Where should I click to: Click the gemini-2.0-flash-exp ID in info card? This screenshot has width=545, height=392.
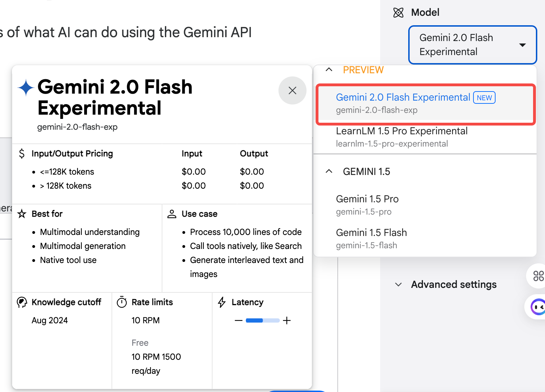coord(78,127)
